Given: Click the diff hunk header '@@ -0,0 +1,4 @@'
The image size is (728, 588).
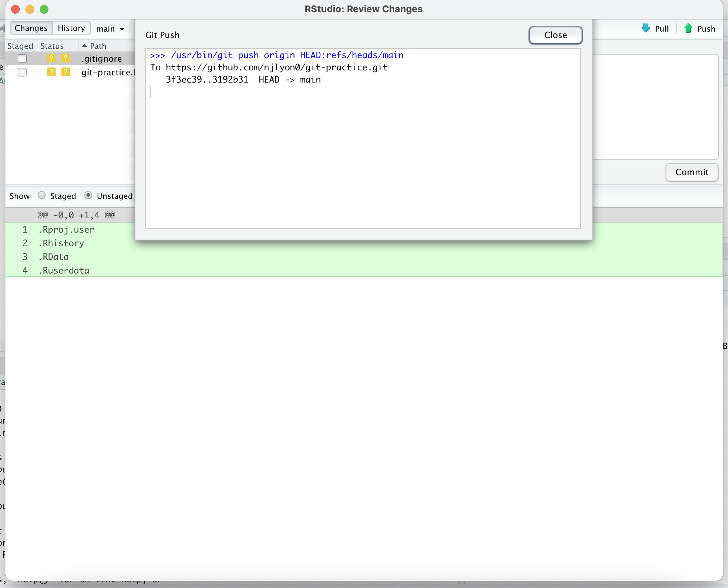Looking at the screenshot, I should tap(76, 215).
